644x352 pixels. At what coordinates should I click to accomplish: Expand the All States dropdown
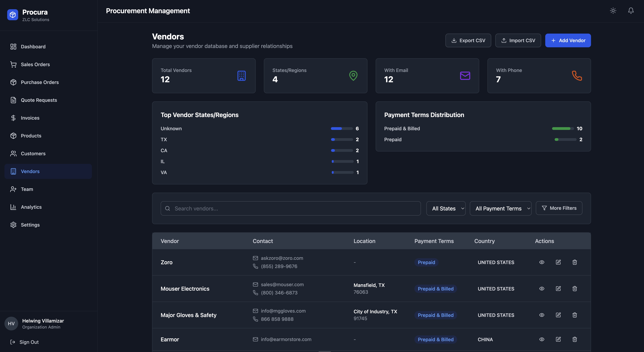coord(446,208)
